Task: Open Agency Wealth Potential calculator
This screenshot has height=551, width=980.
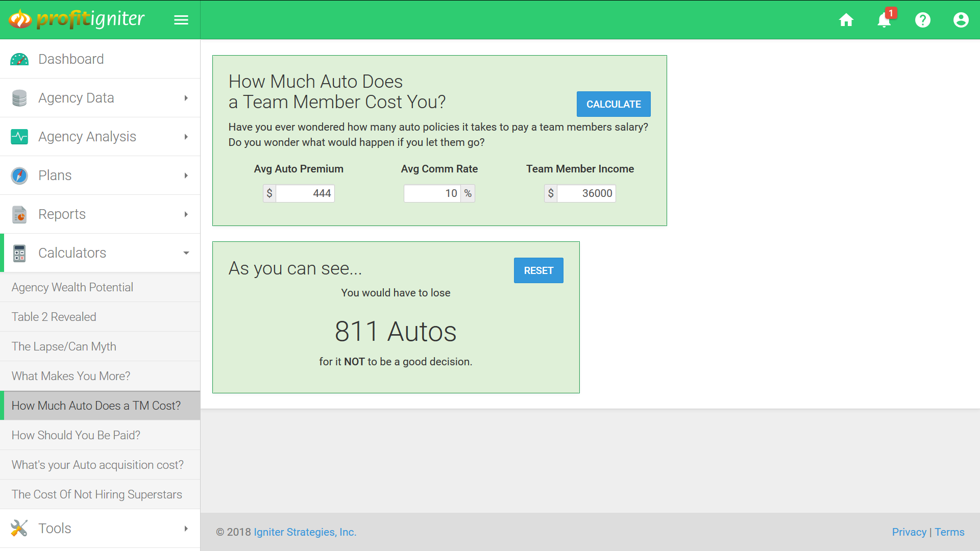Action: [72, 287]
